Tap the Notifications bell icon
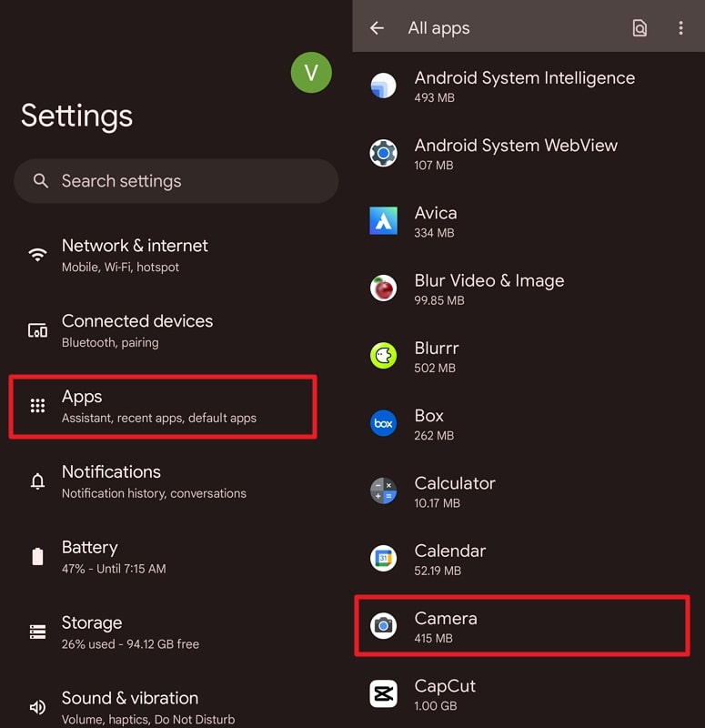The image size is (705, 728). click(37, 480)
